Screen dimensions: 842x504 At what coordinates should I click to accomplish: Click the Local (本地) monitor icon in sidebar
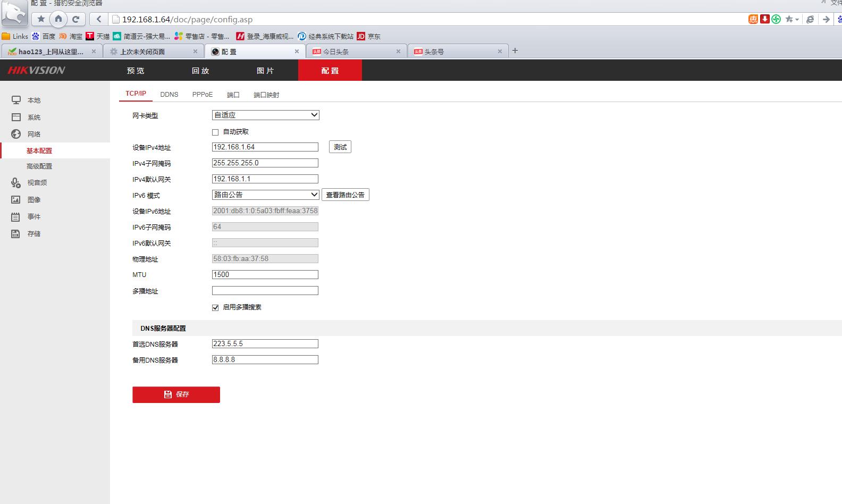coord(16,100)
